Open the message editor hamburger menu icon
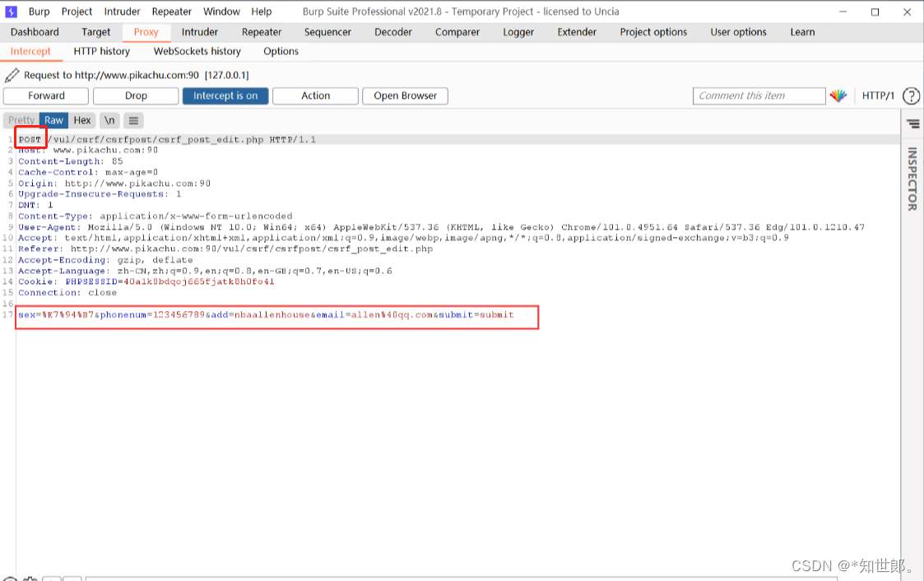Image resolution: width=924 pixels, height=581 pixels. click(134, 120)
